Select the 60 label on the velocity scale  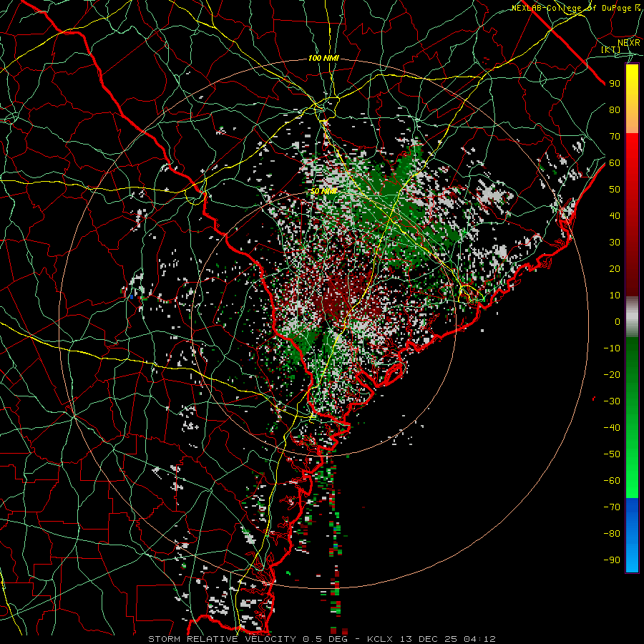615,162
